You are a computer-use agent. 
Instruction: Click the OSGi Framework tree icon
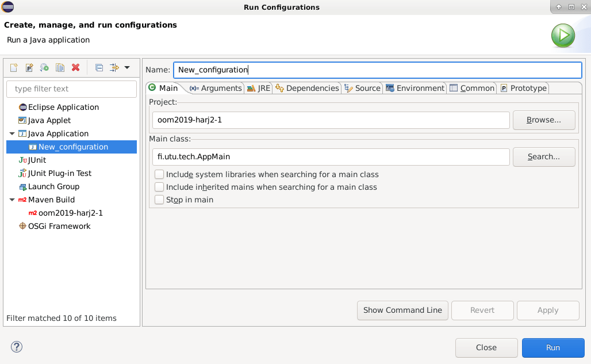point(22,226)
